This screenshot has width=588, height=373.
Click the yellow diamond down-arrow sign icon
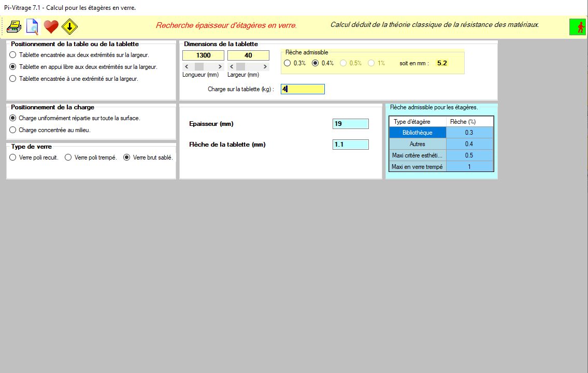tap(69, 26)
